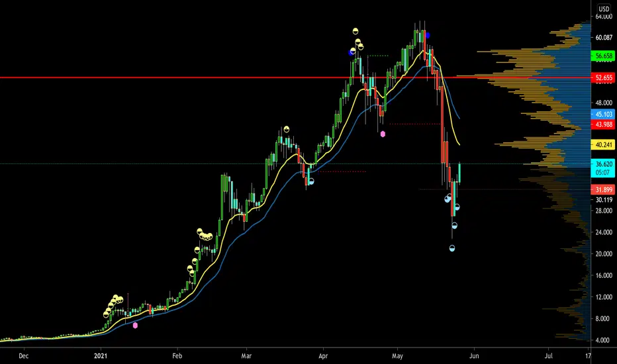Click the Feb label on time axis
This screenshot has width=617, height=364.
click(177, 356)
